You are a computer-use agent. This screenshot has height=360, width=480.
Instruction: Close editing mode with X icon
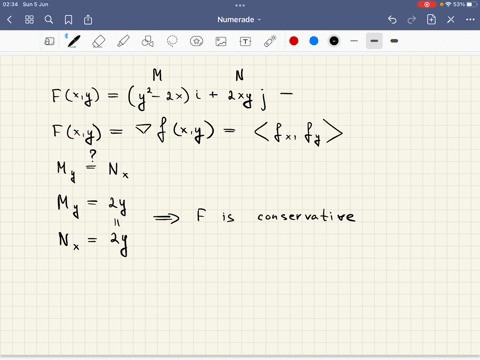click(451, 20)
